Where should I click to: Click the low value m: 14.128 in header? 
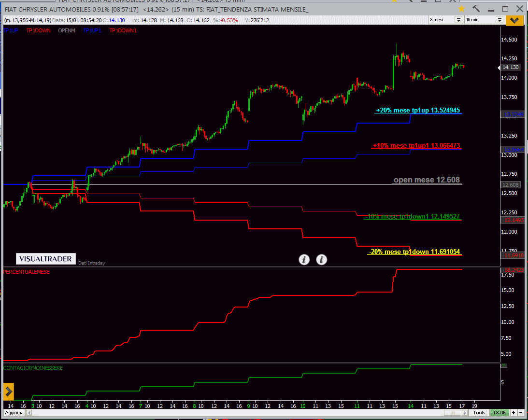click(x=145, y=20)
